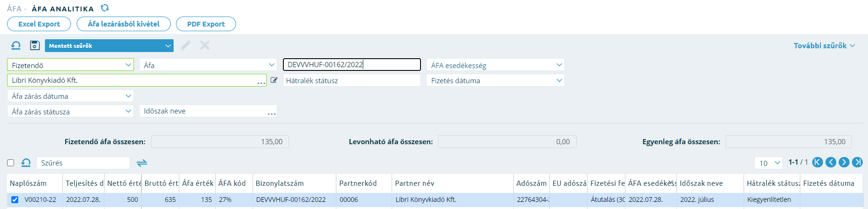Focus the DEVVVHUF-00162/2022 input field

pyautogui.click(x=351, y=64)
